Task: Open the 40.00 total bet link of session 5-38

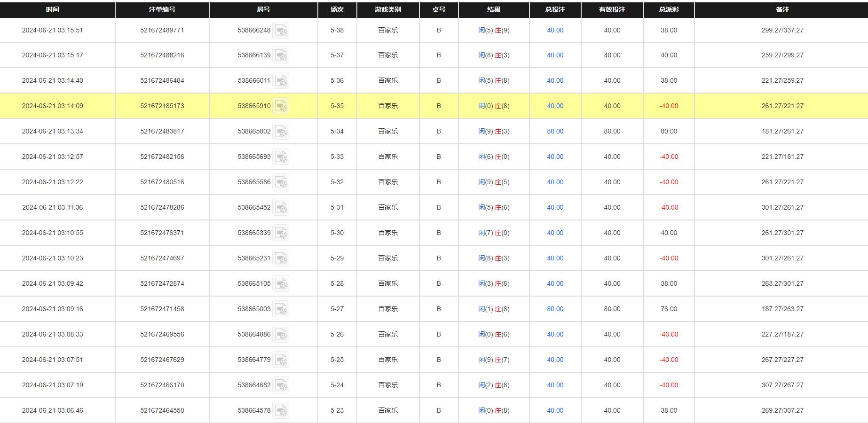Action: [x=555, y=30]
